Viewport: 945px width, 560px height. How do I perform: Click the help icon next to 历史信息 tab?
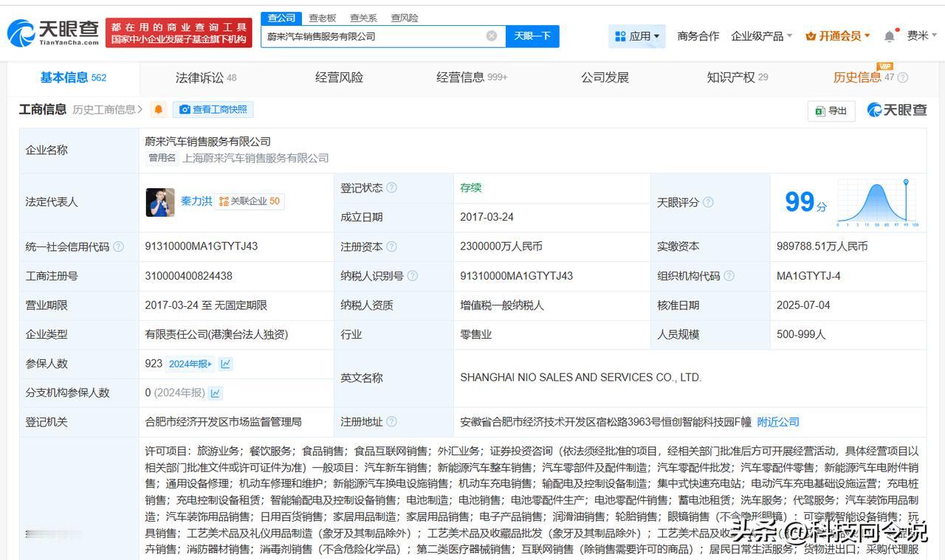pos(903,77)
